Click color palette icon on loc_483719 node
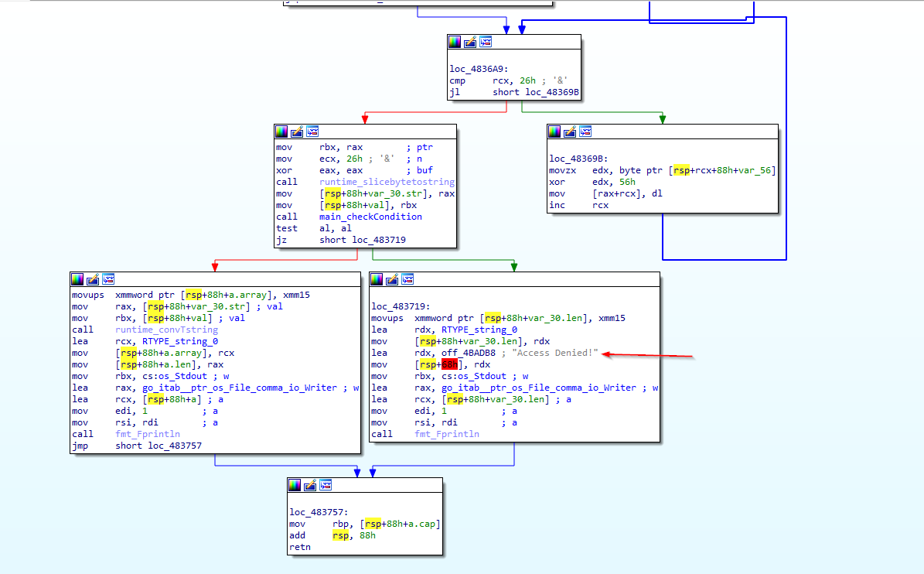Image resolution: width=924 pixels, height=574 pixels. pos(377,279)
